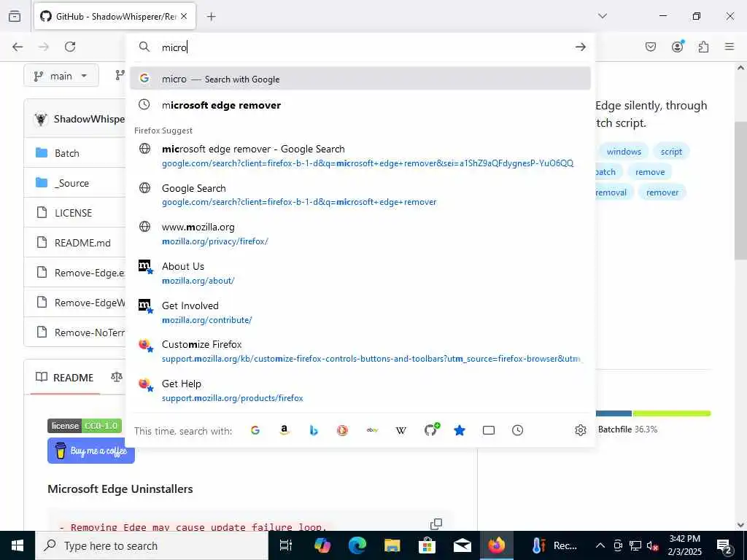Search this time with eBay
This screenshot has width=747, height=560.
372,430
